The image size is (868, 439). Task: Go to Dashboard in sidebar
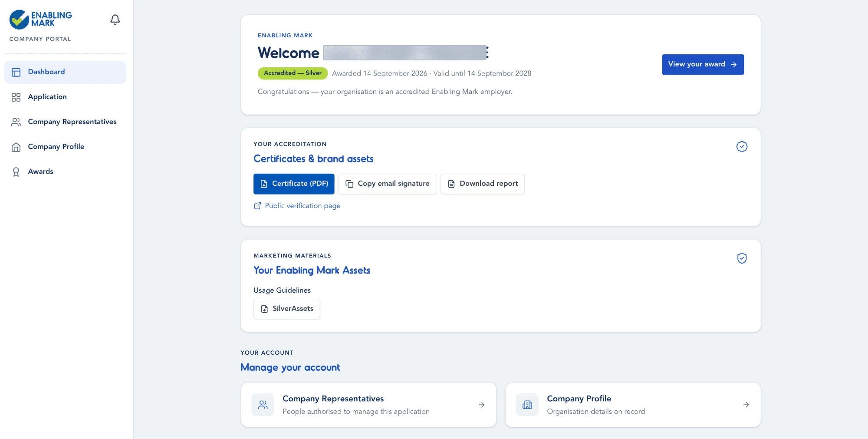tap(65, 72)
